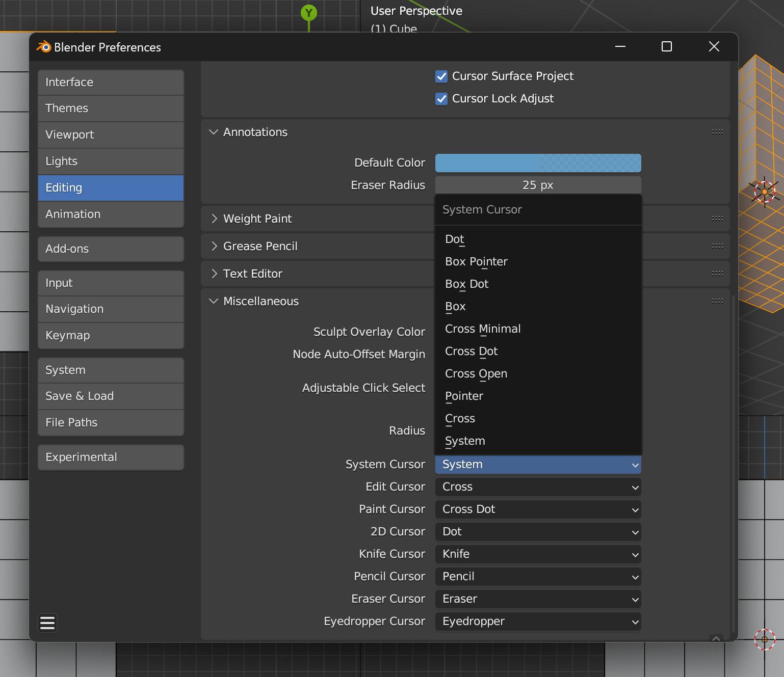Open the Keymap preferences section

(x=111, y=336)
